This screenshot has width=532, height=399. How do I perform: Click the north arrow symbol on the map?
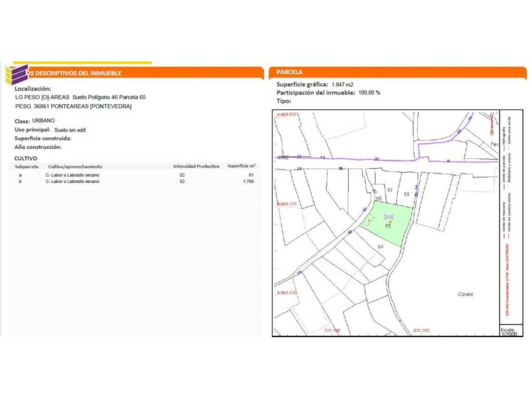point(492,124)
